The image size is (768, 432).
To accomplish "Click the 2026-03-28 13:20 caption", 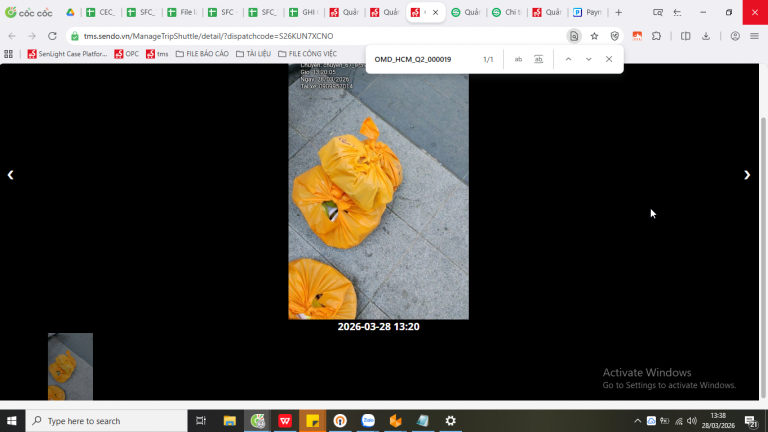I will pos(378,327).
